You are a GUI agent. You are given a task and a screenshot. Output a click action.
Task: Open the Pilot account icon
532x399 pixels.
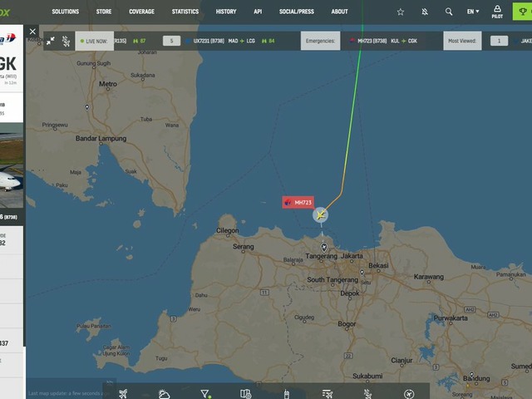tap(497, 12)
